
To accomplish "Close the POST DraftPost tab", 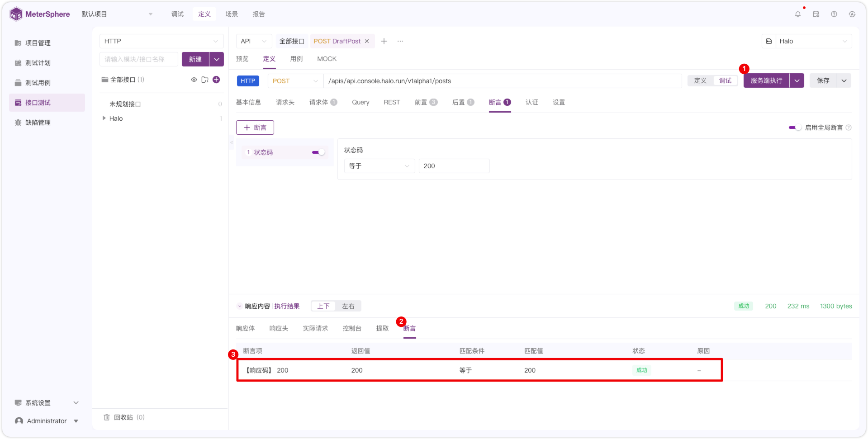I will pos(367,41).
